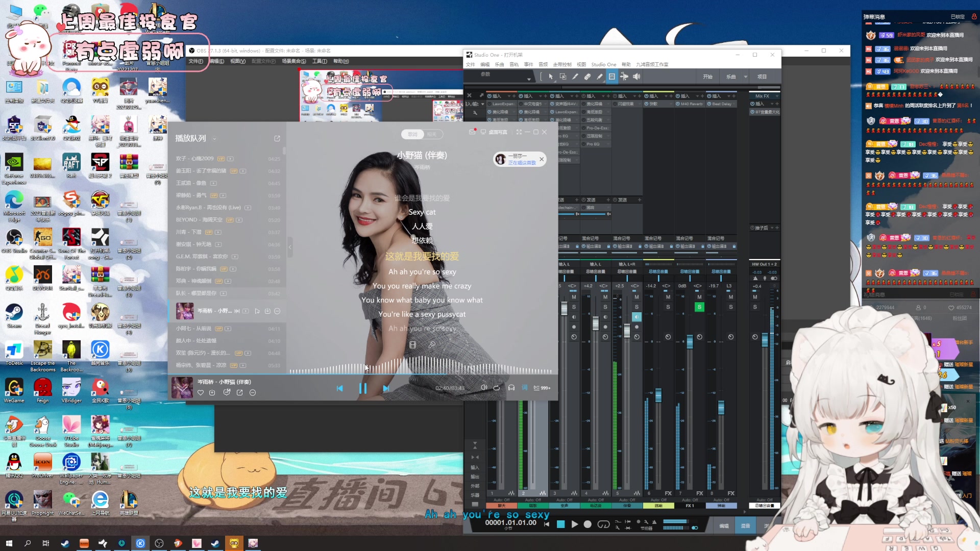Select the Eraser tool in Studio One toolbar
This screenshot has height=551, width=980.
pos(587,77)
